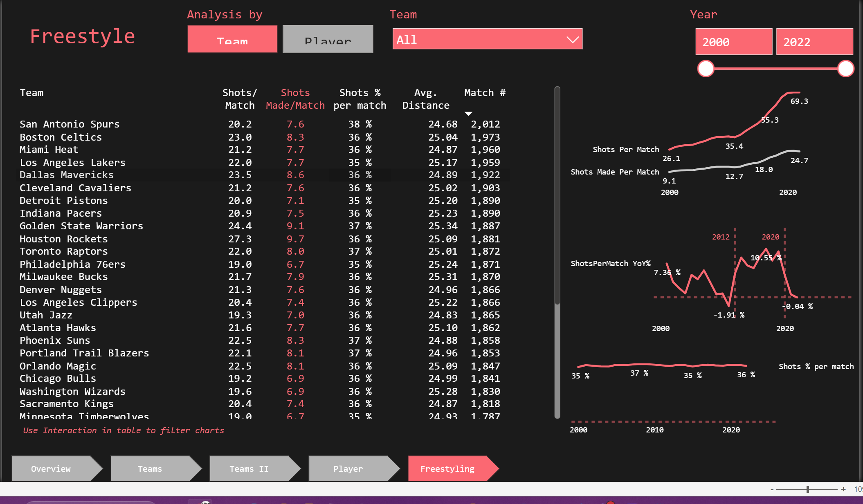Click the Match # sort arrow
The width and height of the screenshot is (863, 504).
pos(468,114)
